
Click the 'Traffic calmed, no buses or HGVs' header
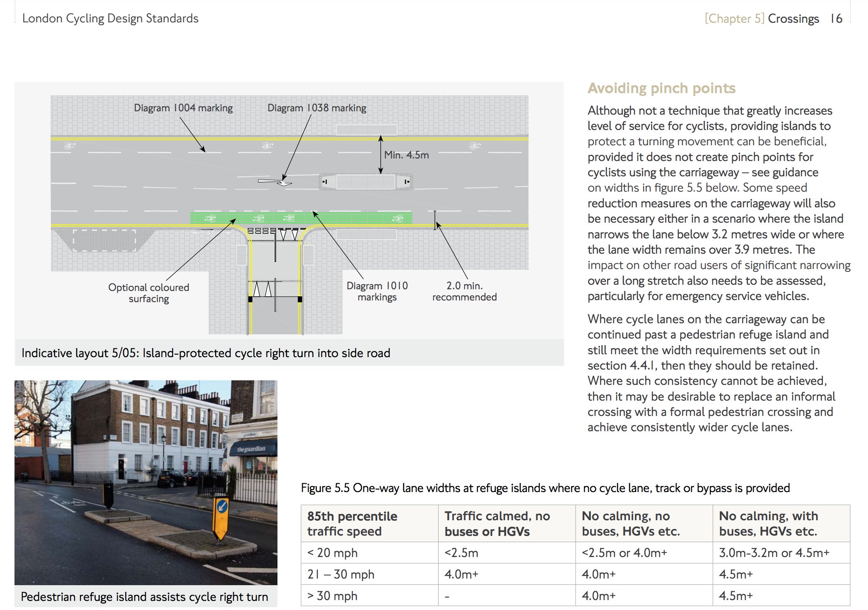(x=497, y=524)
